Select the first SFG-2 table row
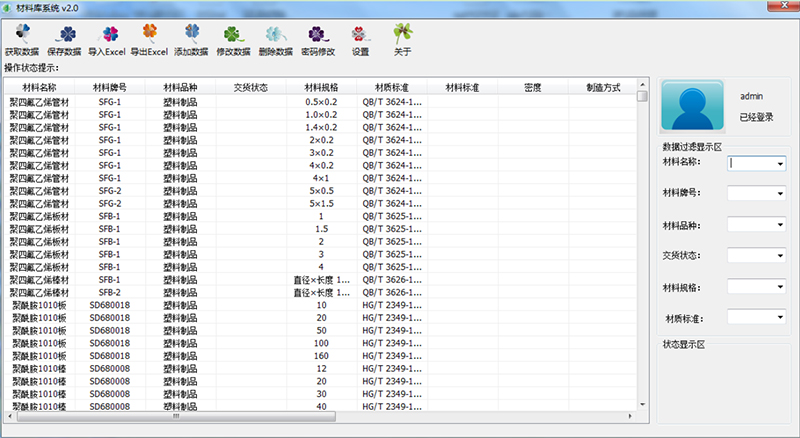Screen dimensions: 800x438 110,190
